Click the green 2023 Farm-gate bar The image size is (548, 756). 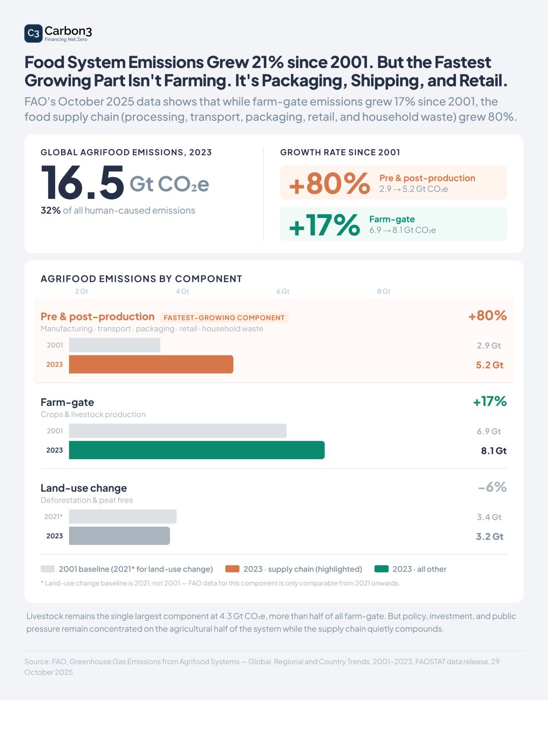point(197,450)
